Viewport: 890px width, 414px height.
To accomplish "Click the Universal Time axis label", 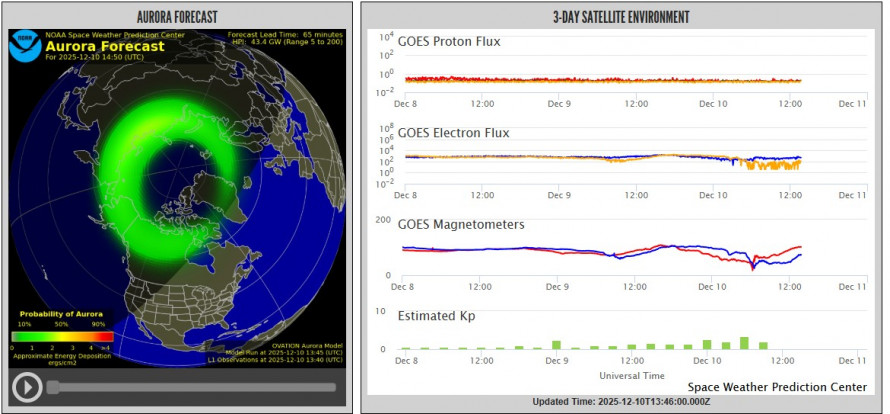I will tap(631, 376).
